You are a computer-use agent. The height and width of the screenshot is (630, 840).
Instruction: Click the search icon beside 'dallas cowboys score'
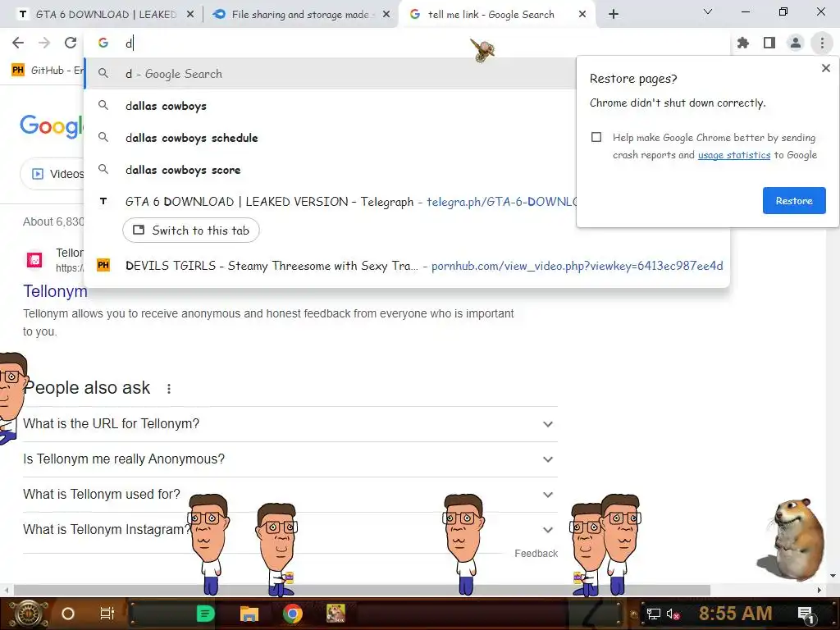[x=103, y=169]
